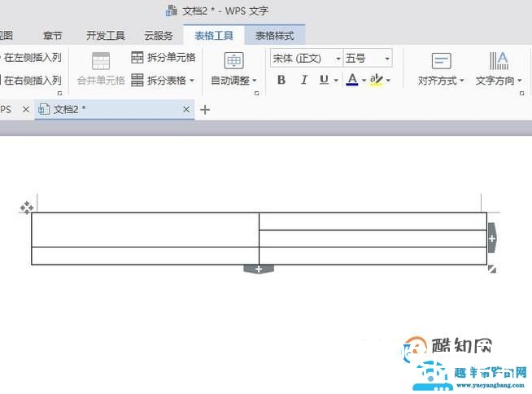Open text direction group dialog launcher

(521, 93)
